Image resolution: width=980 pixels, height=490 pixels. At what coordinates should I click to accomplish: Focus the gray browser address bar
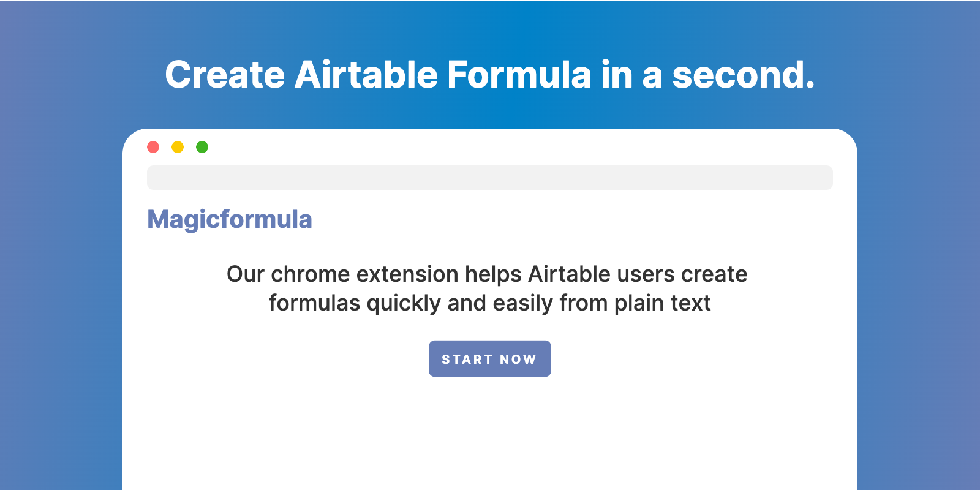(x=490, y=178)
